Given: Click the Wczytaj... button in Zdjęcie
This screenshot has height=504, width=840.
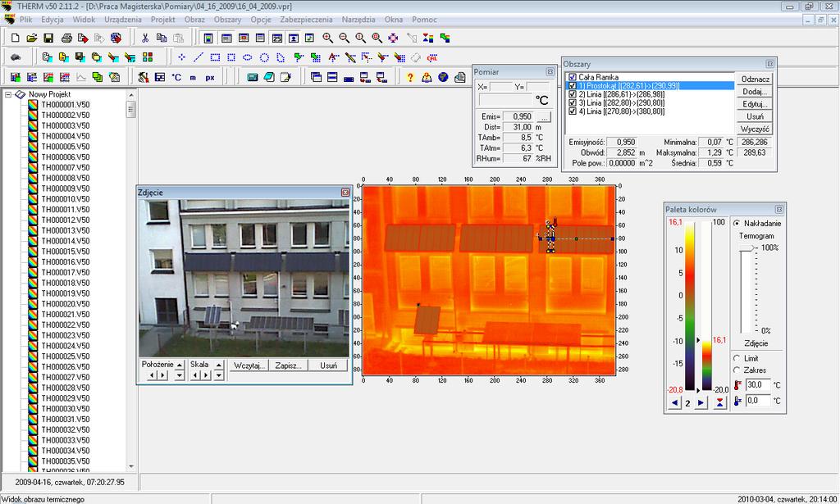Looking at the screenshot, I should (x=249, y=366).
